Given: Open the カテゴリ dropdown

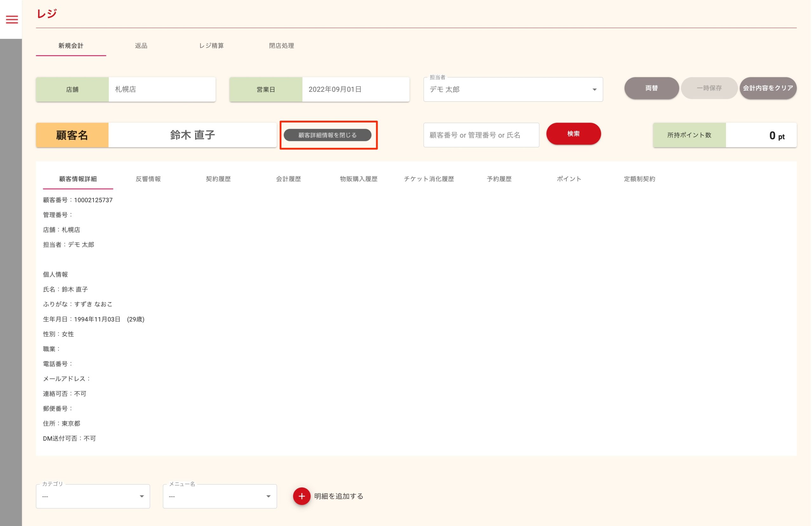Looking at the screenshot, I should (92, 496).
